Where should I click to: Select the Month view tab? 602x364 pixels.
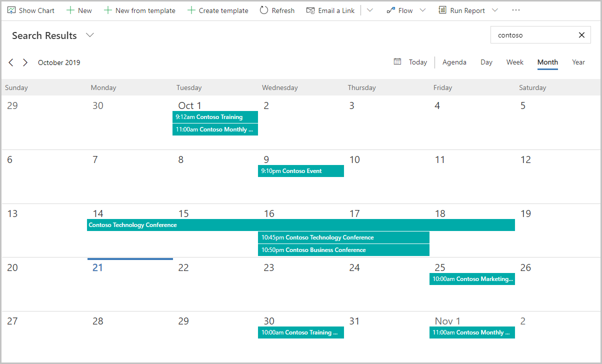click(x=547, y=62)
